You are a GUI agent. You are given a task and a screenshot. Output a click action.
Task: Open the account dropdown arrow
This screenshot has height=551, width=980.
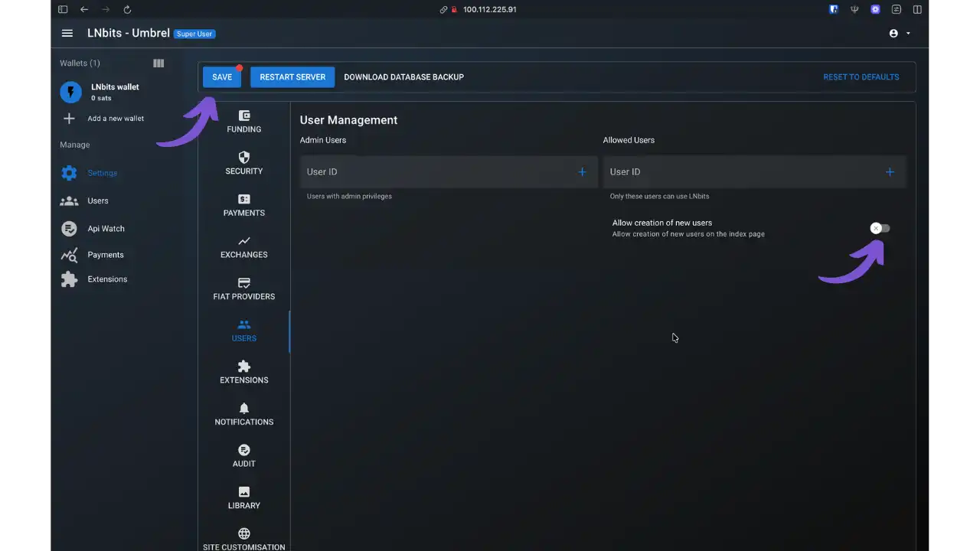[908, 33]
